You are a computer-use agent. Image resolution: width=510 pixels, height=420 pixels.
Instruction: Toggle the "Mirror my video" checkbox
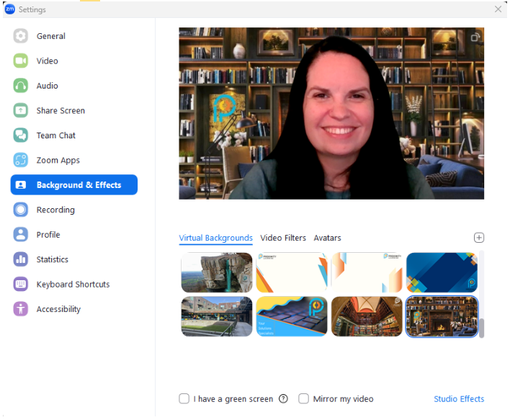pyautogui.click(x=304, y=398)
